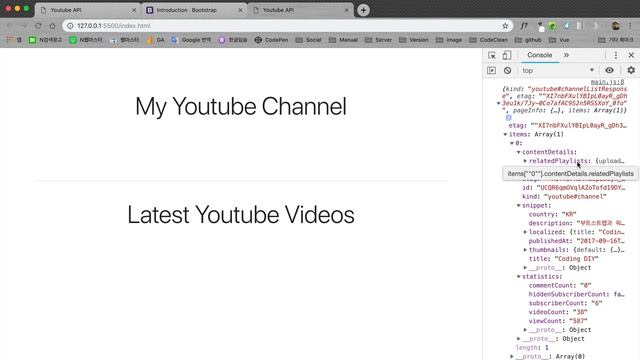Expand the localized node
The width and height of the screenshot is (640, 360).
click(x=525, y=232)
